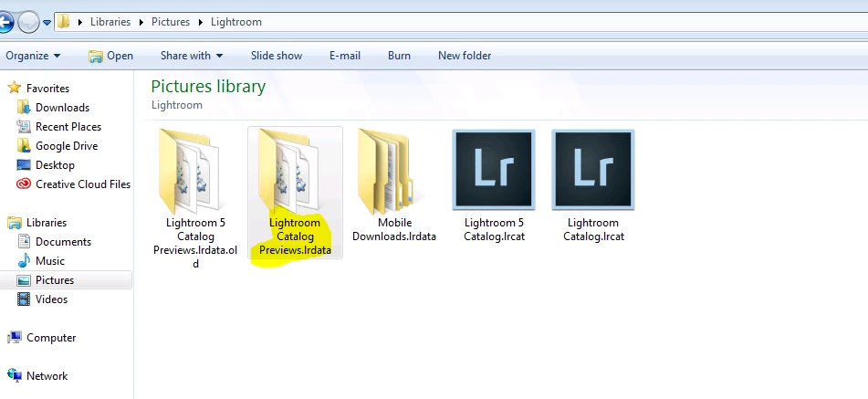
Task: Click the 'Lightroom Catalog Previews.lrdata' file name
Action: click(x=295, y=236)
